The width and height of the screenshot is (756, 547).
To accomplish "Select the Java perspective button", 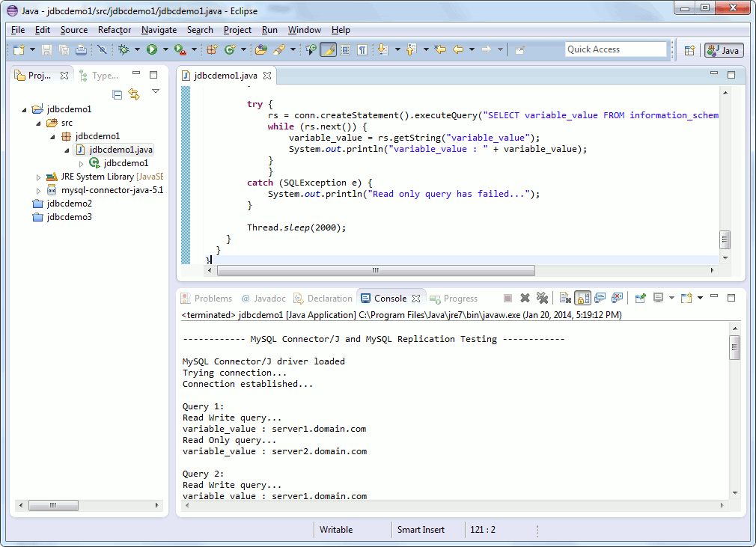I will tap(724, 50).
